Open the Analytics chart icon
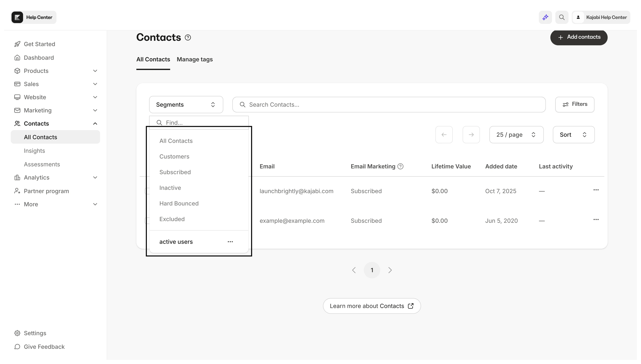This screenshot has height=364, width=641. point(17,177)
